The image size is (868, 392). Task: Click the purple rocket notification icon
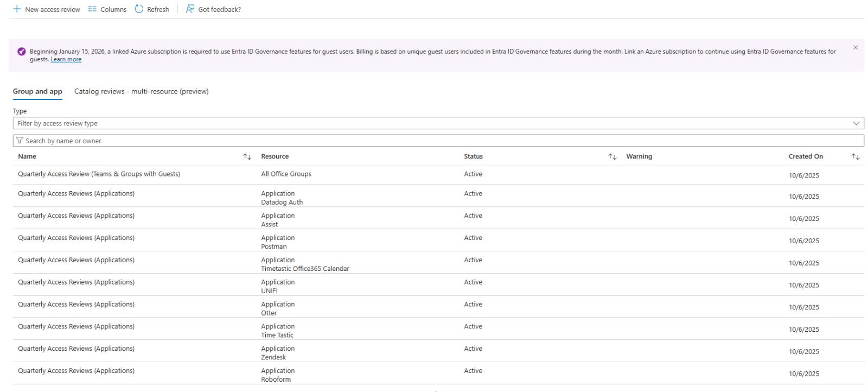click(21, 52)
